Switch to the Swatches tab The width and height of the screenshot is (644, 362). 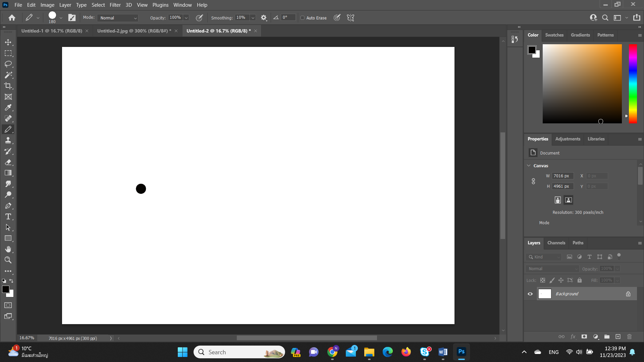[554, 35]
